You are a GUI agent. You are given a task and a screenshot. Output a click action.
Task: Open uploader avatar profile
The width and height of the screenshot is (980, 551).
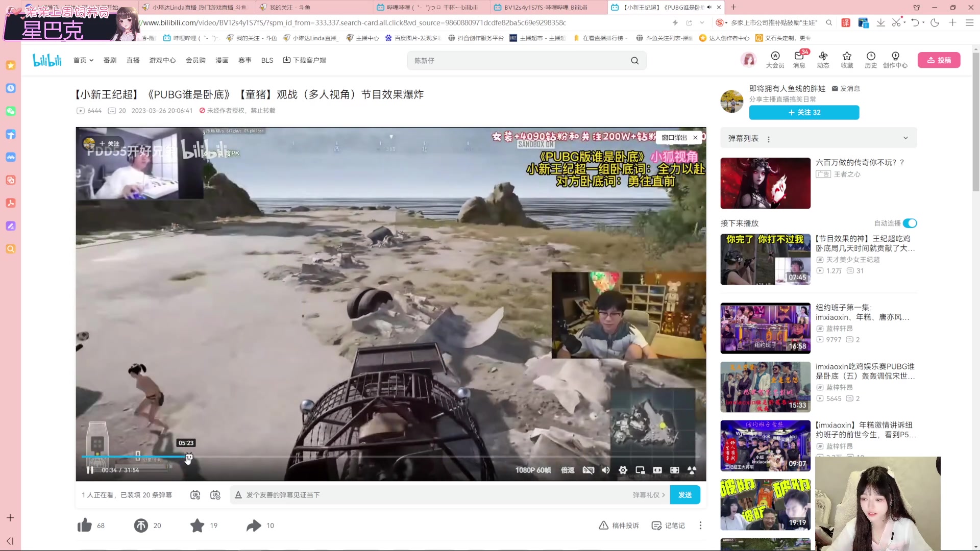(731, 101)
